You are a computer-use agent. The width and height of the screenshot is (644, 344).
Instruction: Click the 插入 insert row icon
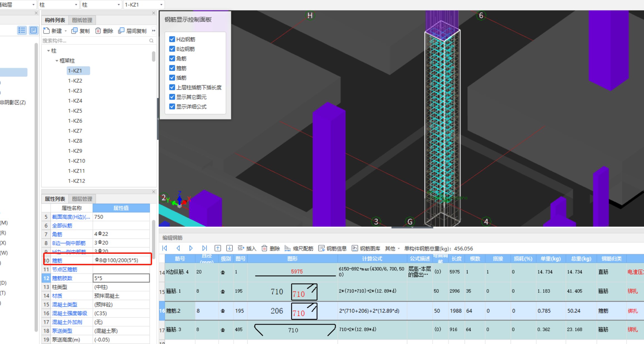tap(241, 248)
